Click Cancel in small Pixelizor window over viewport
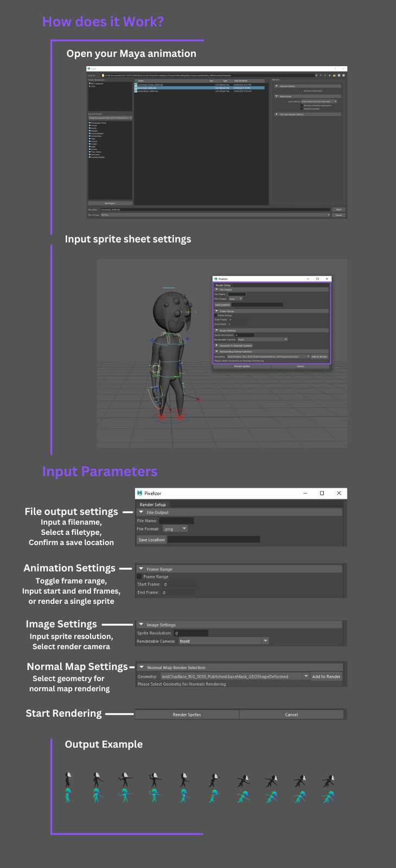The width and height of the screenshot is (396, 868). pos(301,366)
